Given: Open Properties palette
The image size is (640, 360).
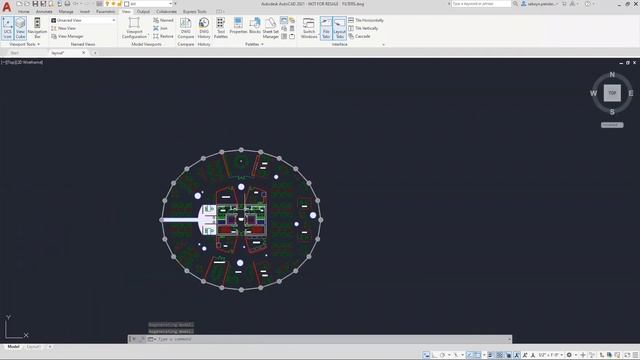Looking at the screenshot, I should point(238,26).
